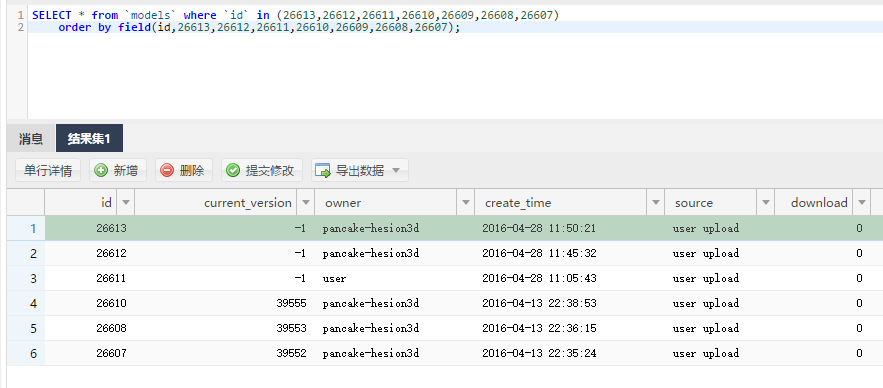
Task: Click id cell 26613
Action: click(90, 228)
